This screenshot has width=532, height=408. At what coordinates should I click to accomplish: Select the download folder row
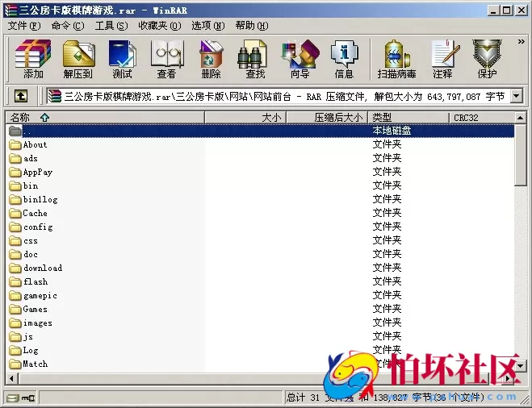[x=260, y=269]
